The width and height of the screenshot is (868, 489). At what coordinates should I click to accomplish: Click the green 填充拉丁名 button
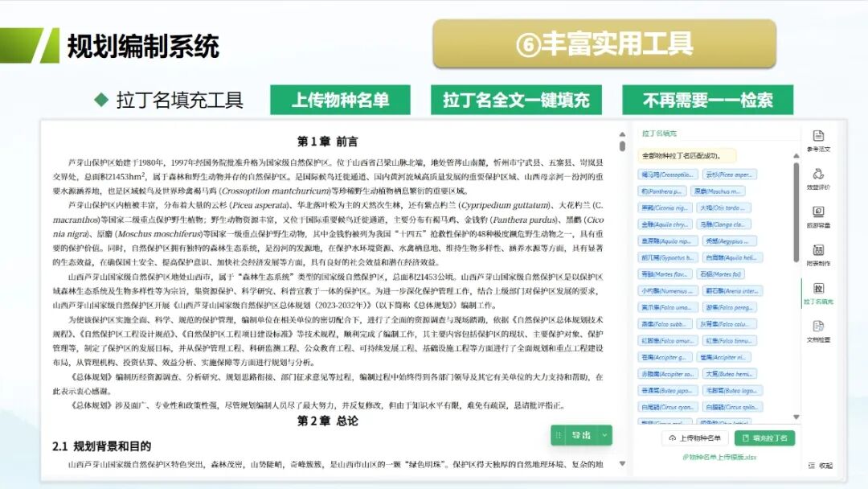764,438
